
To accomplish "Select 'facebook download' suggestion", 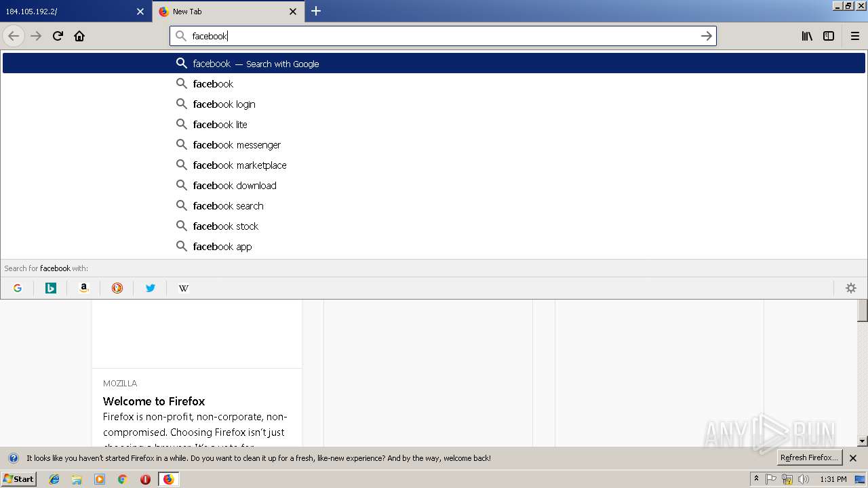I will (434, 185).
